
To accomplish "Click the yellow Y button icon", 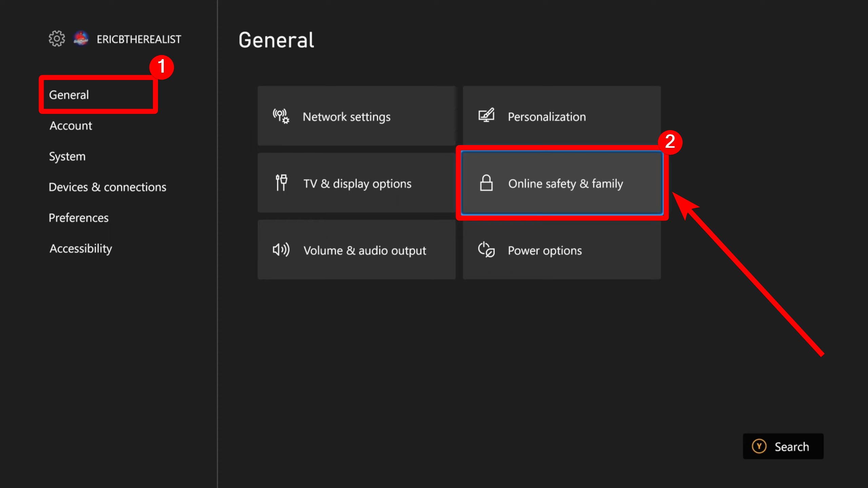I will 759,446.
